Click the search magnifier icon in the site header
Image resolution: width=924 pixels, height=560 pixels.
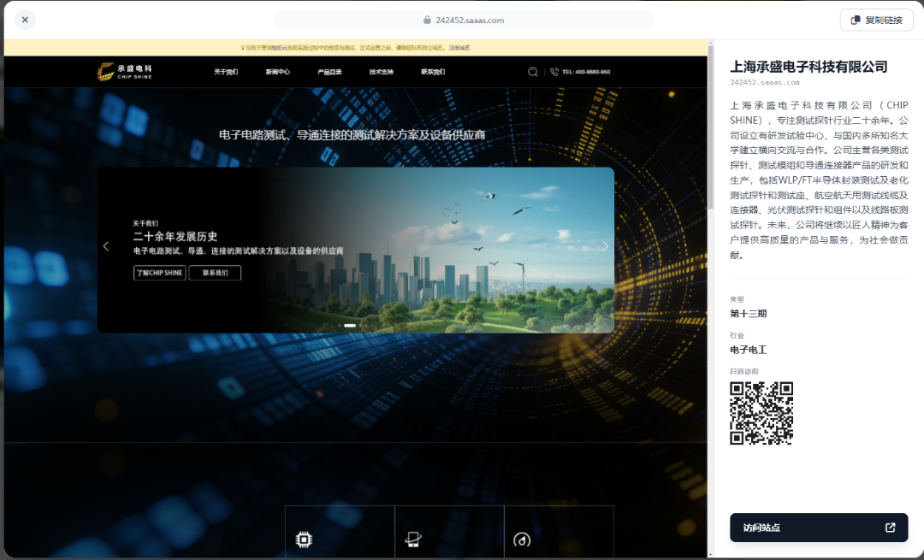click(533, 72)
